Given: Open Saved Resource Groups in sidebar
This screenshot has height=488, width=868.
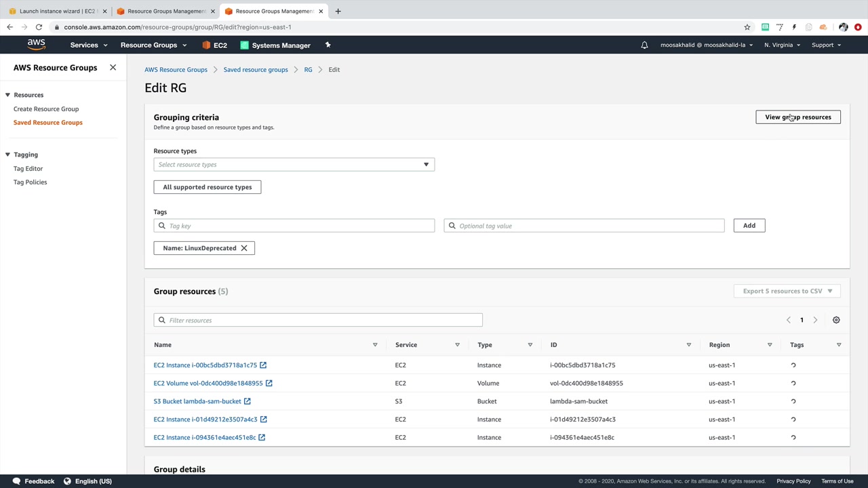Looking at the screenshot, I should point(48,123).
